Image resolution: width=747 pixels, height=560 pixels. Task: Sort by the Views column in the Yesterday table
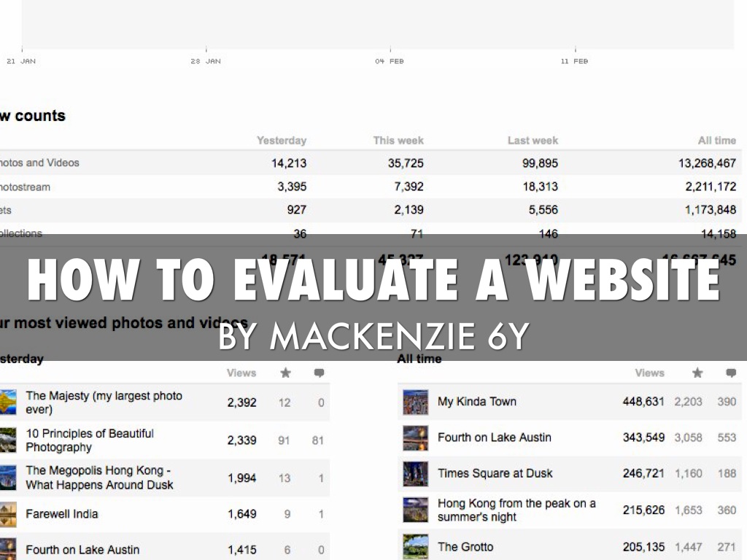(241, 373)
